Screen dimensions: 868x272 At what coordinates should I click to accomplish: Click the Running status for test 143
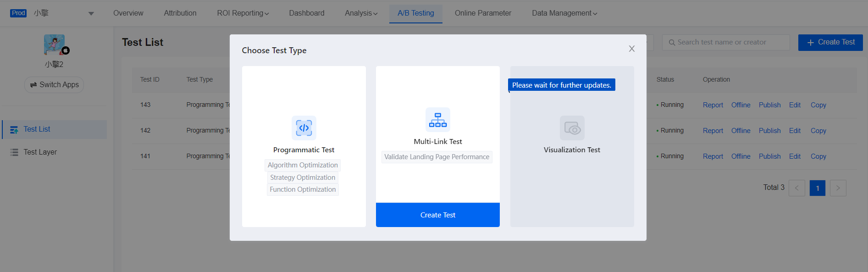pyautogui.click(x=670, y=105)
